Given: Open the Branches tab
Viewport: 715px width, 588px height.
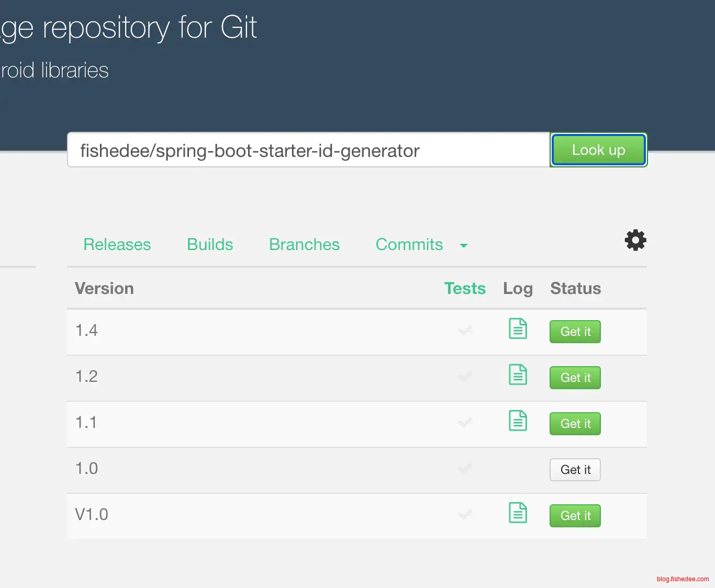Looking at the screenshot, I should 304,245.
